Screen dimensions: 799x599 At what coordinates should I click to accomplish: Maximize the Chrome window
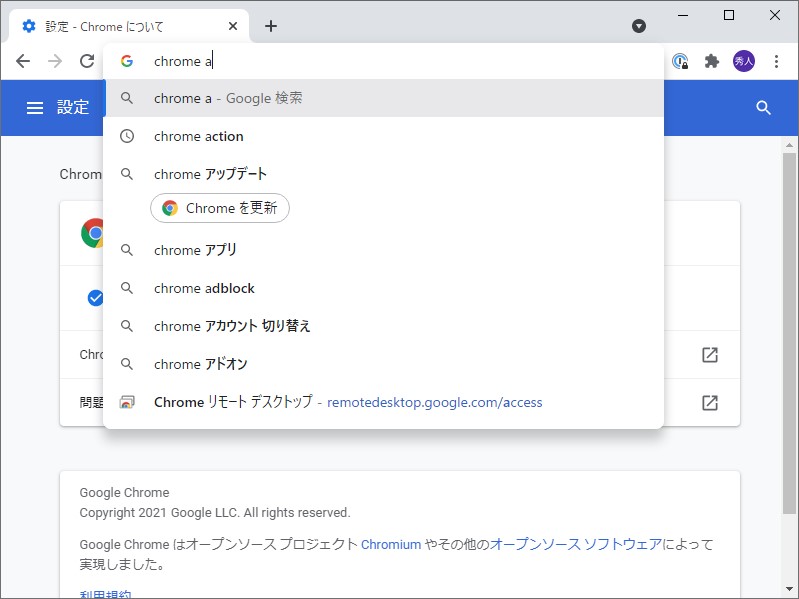pos(729,15)
